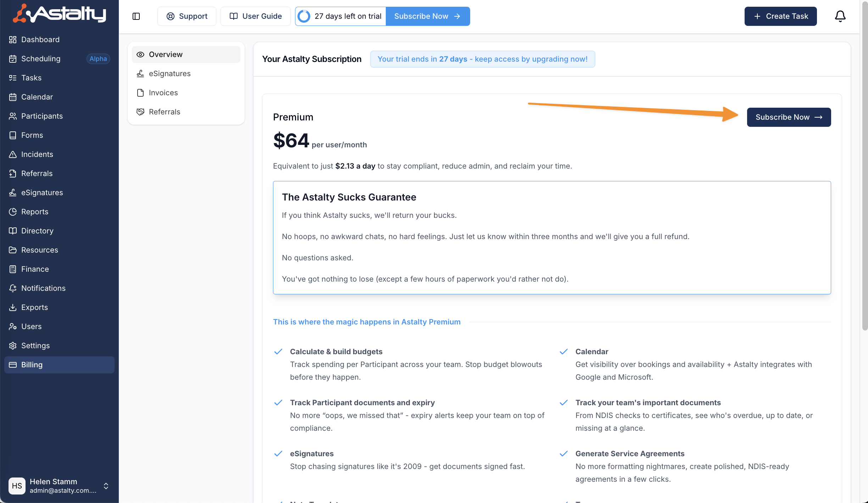Click the Tasks list icon

(x=13, y=78)
